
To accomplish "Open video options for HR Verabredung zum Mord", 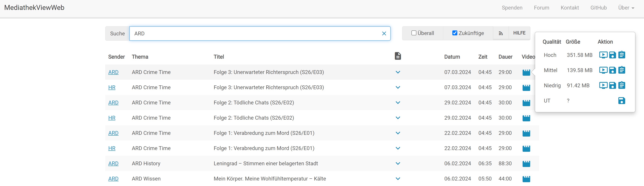I will click(x=526, y=149).
